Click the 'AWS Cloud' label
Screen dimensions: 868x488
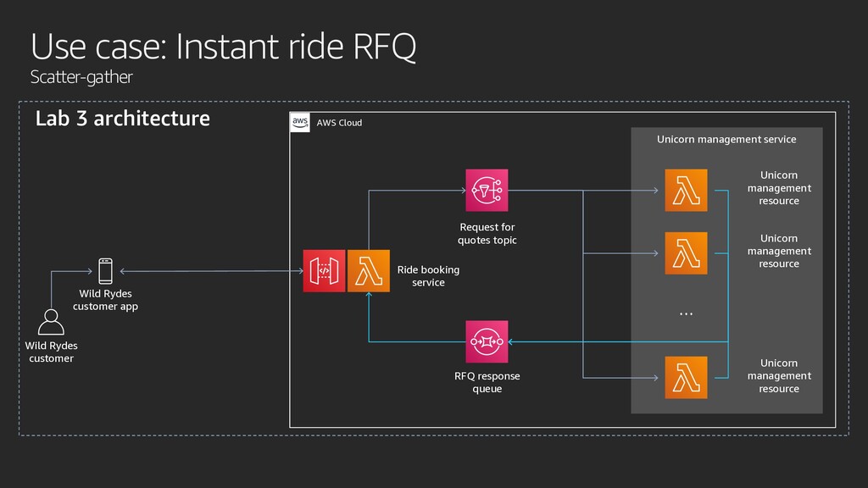[x=339, y=123]
